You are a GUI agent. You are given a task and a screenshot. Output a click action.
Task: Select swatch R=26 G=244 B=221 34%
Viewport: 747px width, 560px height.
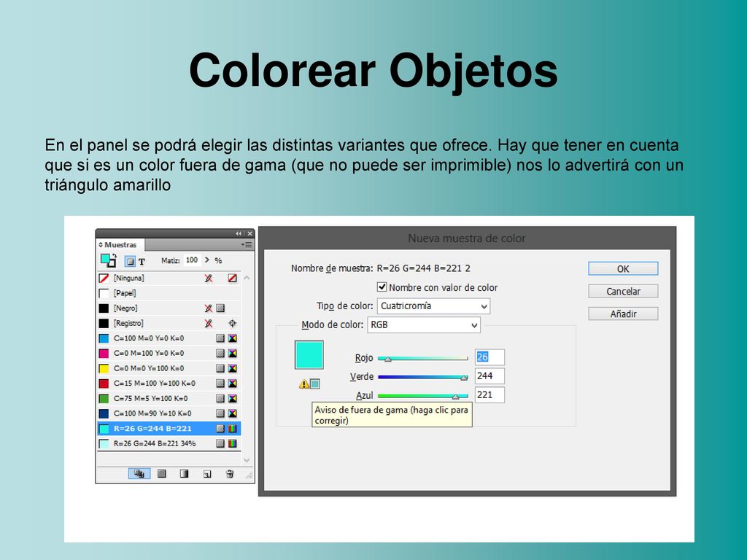[x=169, y=443]
